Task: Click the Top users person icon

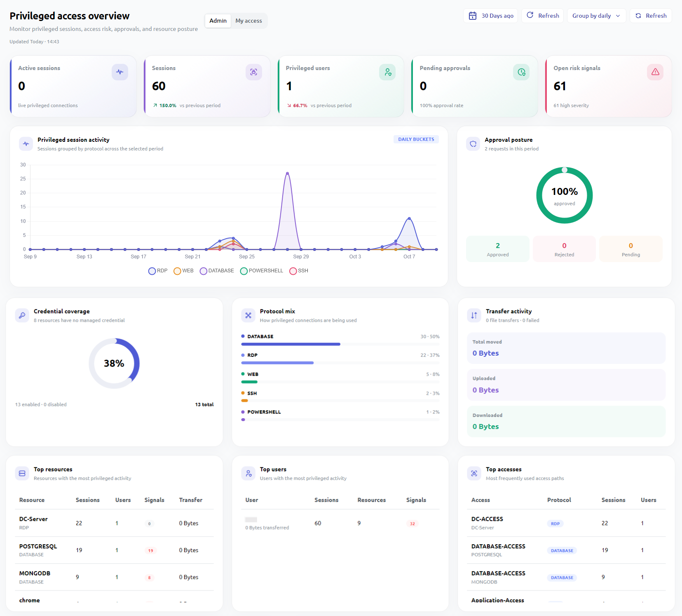Action: (248, 473)
